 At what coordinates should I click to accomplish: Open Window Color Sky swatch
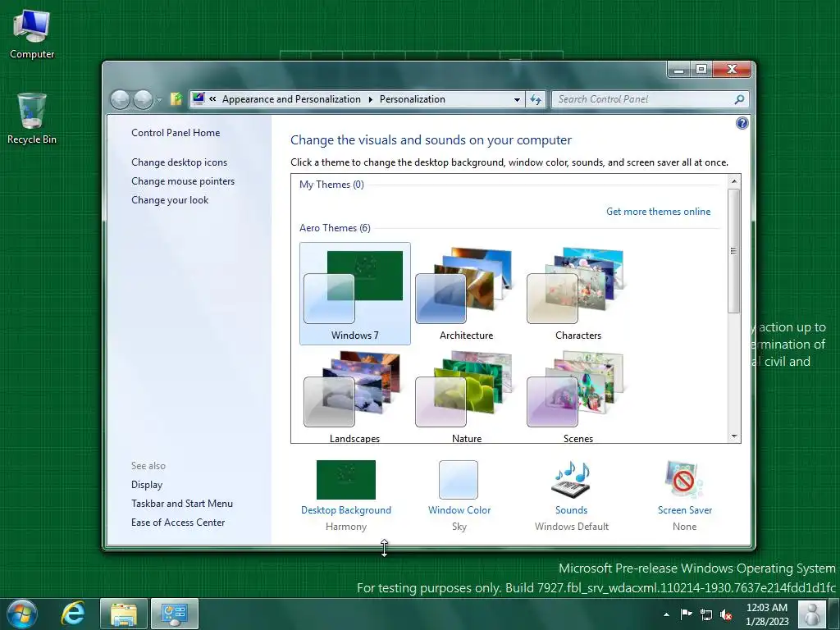pos(459,479)
